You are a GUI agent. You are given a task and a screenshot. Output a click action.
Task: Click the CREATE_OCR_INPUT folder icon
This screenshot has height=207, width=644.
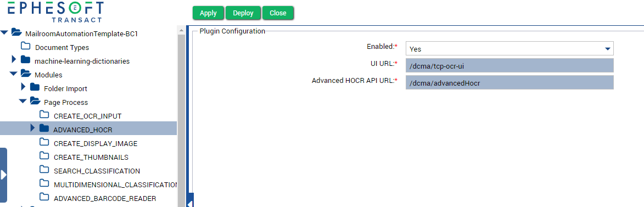click(44, 115)
